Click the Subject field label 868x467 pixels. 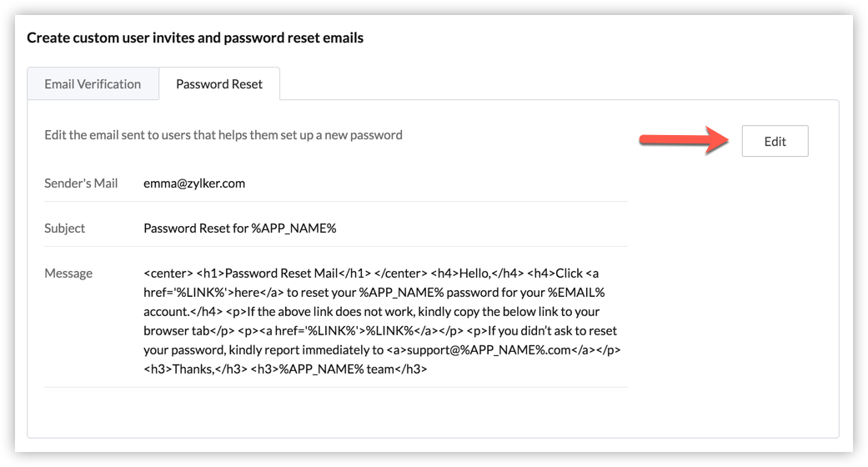pyautogui.click(x=65, y=228)
